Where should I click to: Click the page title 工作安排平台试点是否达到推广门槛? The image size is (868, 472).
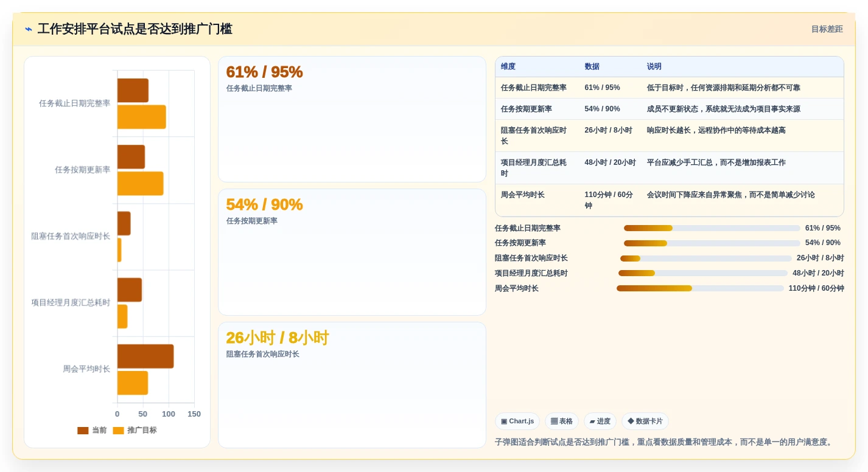135,29
